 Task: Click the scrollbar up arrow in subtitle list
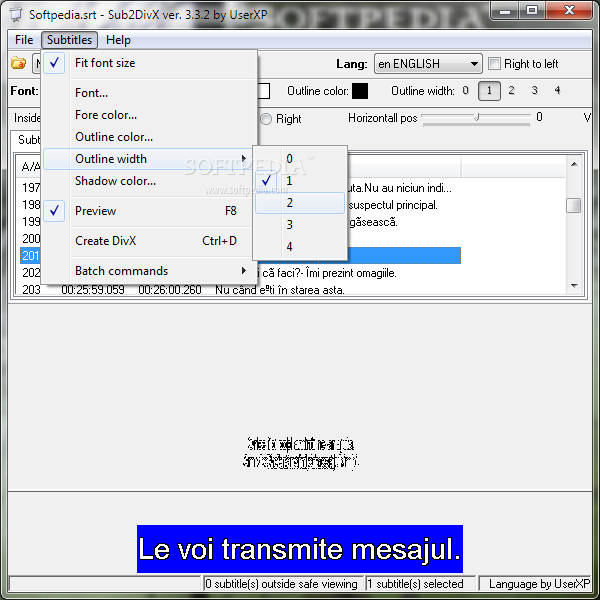(x=574, y=164)
